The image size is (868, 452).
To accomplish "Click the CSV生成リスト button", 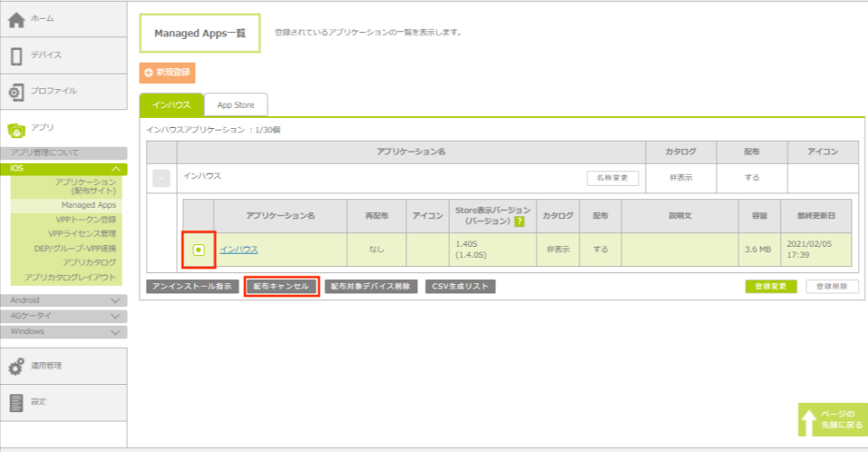I will tap(460, 287).
